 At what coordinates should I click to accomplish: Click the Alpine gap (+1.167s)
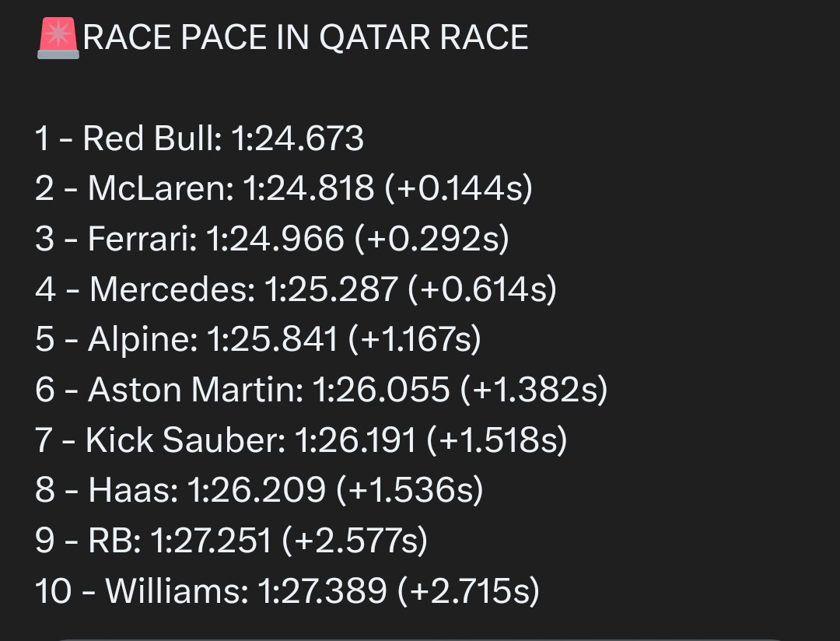pyautogui.click(x=415, y=340)
